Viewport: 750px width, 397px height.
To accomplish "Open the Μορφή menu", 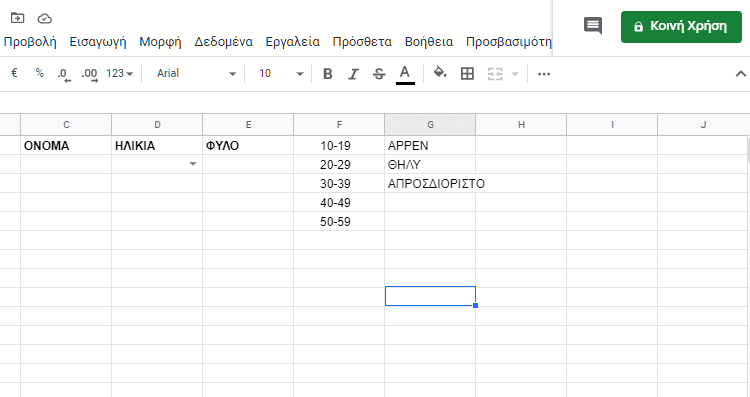I will point(160,42).
